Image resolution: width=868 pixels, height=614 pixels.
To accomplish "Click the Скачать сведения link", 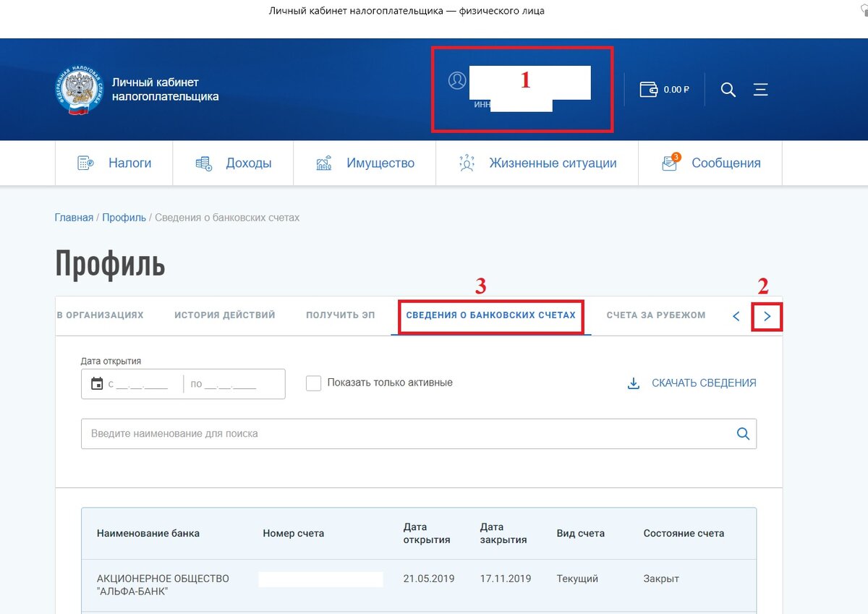I will coord(704,383).
